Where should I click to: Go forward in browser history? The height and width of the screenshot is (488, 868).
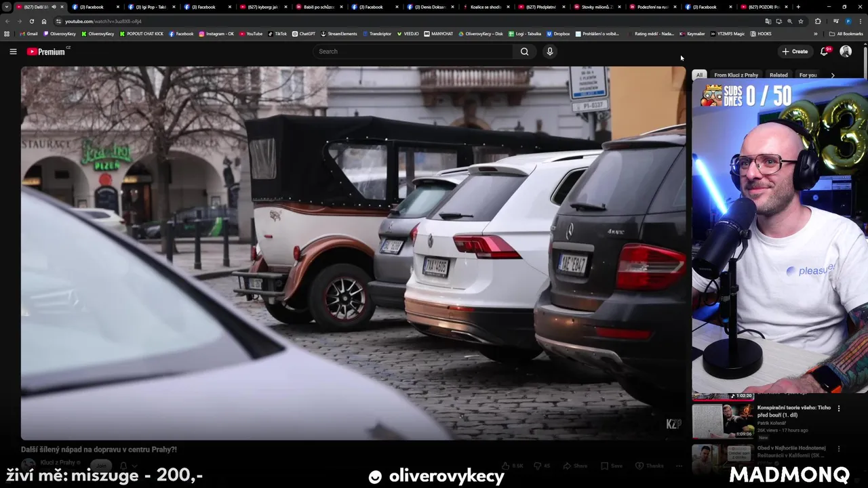tap(20, 21)
